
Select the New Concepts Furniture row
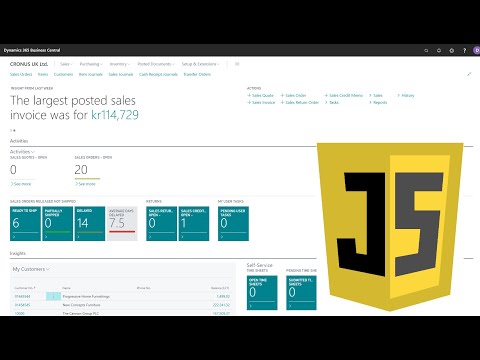point(122,305)
